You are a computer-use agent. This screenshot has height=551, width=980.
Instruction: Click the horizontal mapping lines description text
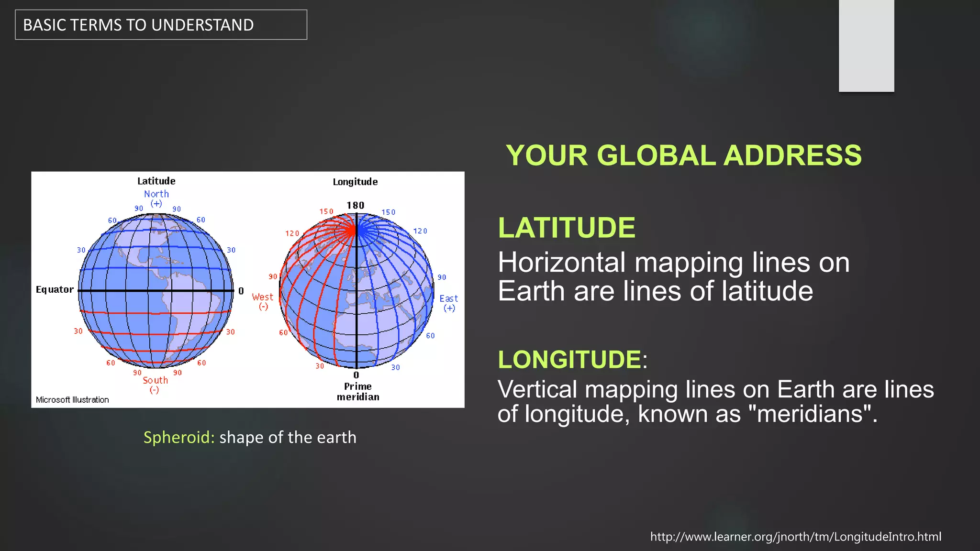[673, 276]
